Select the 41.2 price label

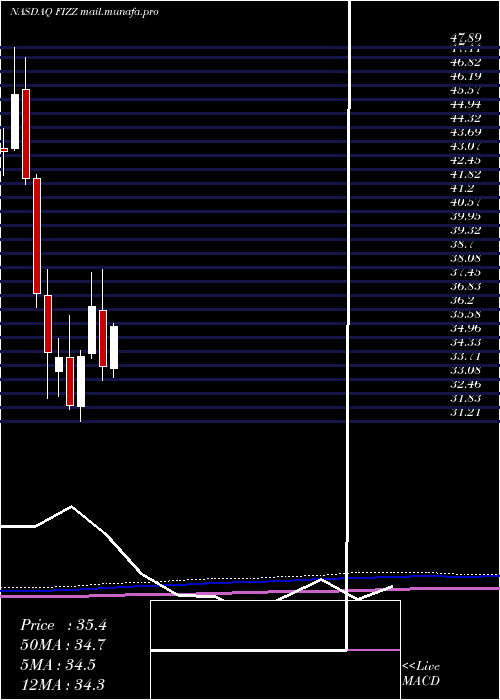pos(462,188)
